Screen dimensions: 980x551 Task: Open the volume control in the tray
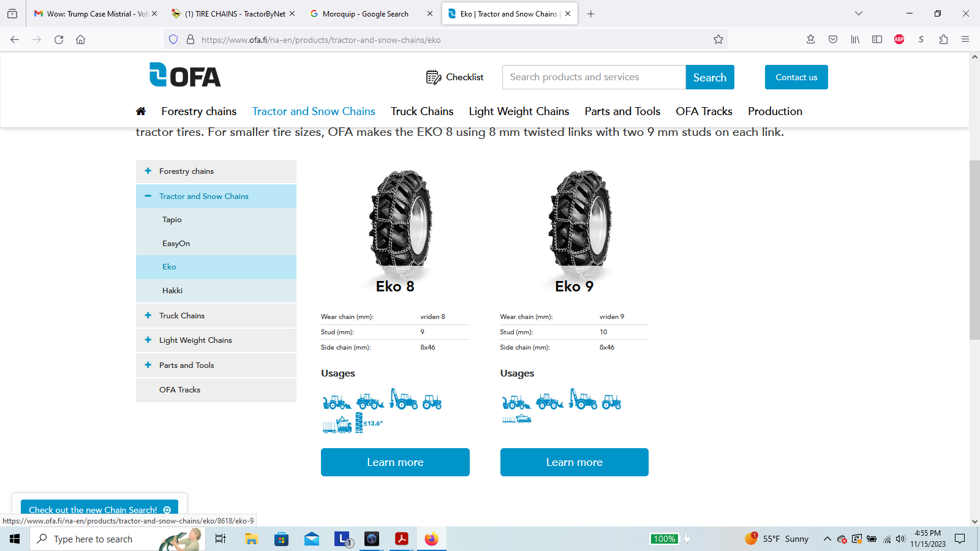point(900,539)
